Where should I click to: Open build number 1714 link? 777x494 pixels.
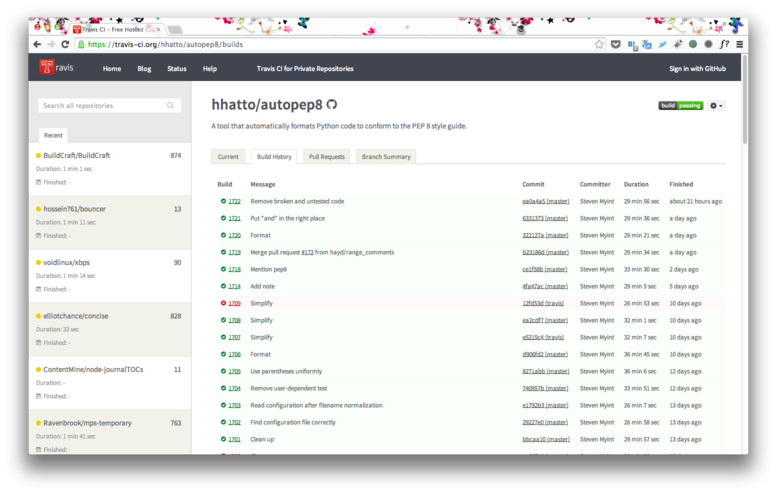point(234,286)
